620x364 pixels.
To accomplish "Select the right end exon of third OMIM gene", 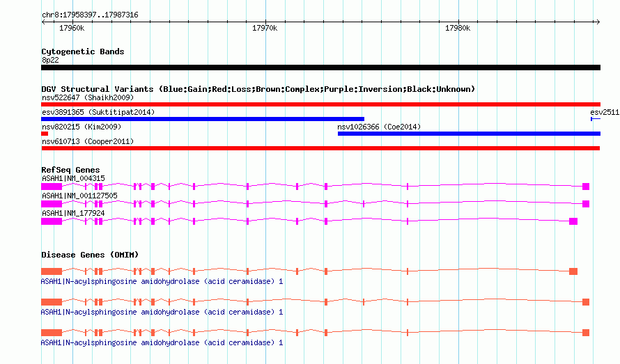I will pos(586,333).
